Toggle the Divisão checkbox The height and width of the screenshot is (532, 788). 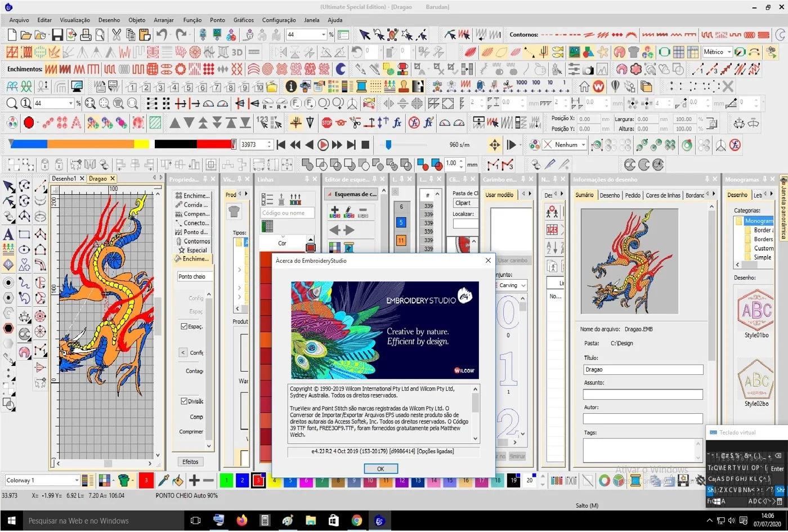tap(184, 401)
